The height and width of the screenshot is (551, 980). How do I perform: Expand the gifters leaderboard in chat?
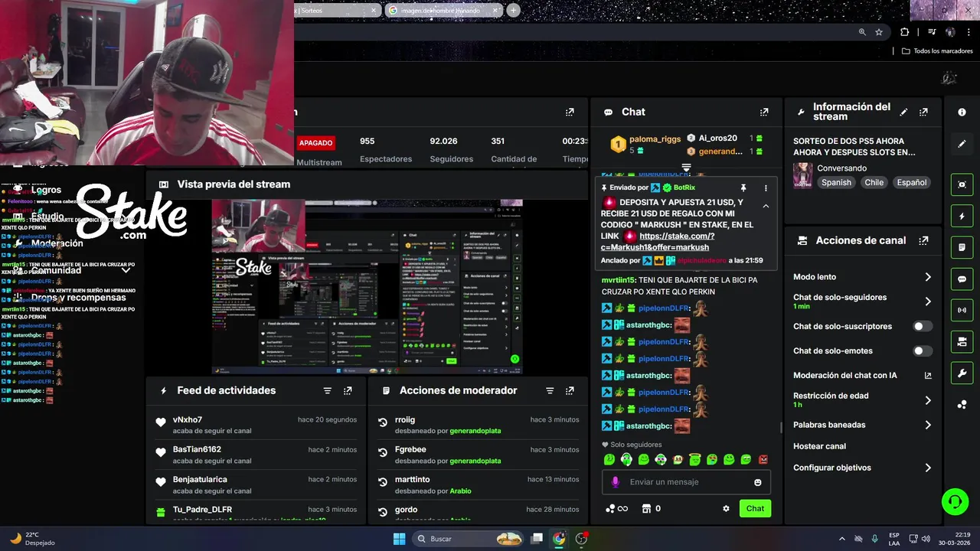686,167
